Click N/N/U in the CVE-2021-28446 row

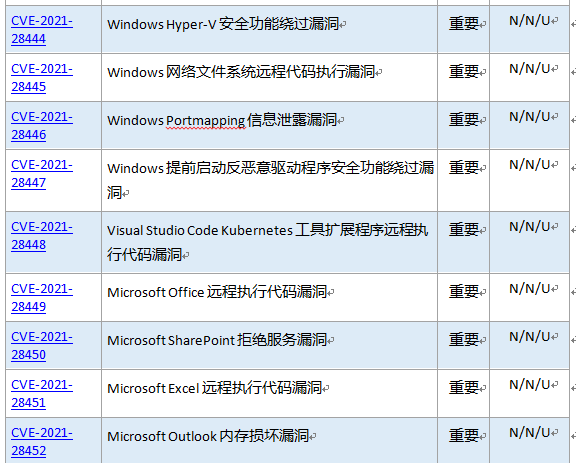(x=529, y=117)
